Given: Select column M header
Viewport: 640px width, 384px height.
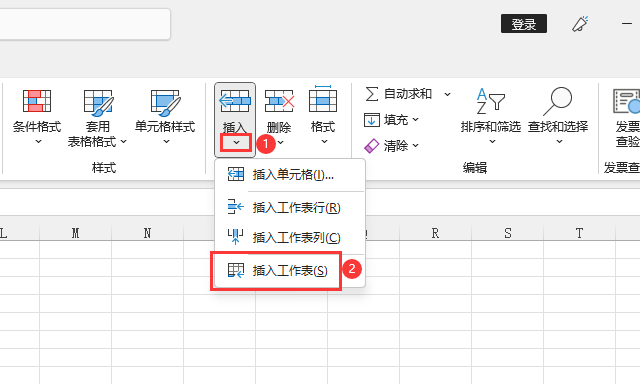Looking at the screenshot, I should (x=76, y=233).
